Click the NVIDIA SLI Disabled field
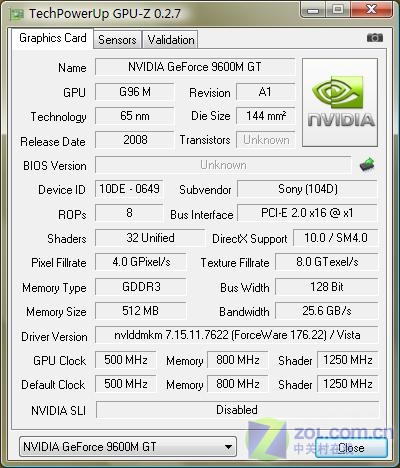Viewport: 400px width, 468px height. click(x=237, y=410)
